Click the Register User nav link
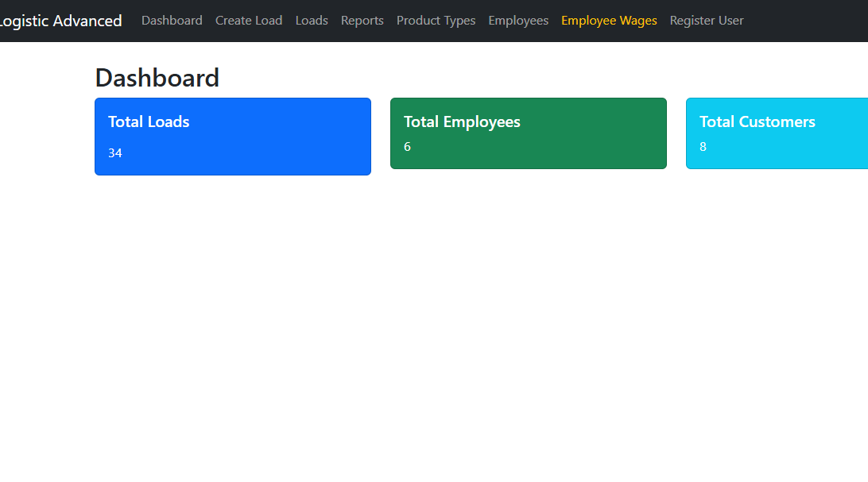 tap(707, 21)
